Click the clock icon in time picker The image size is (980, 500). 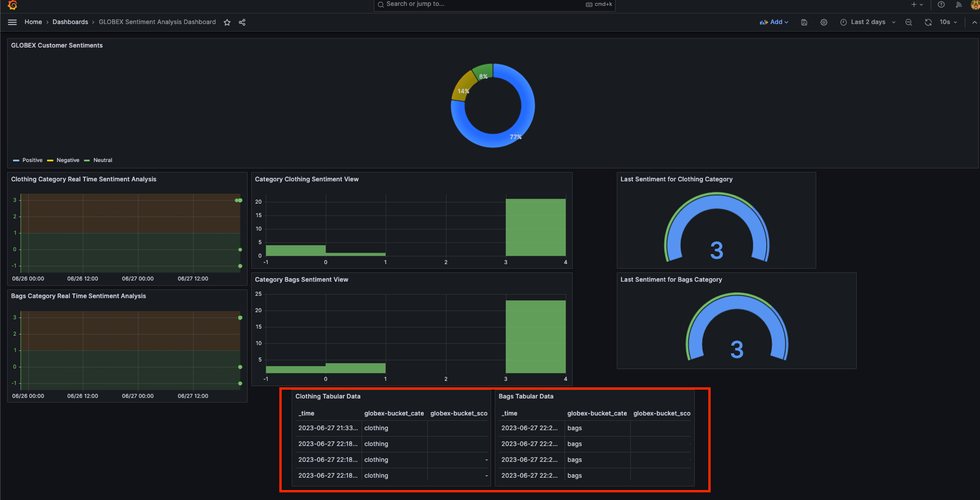pyautogui.click(x=843, y=22)
